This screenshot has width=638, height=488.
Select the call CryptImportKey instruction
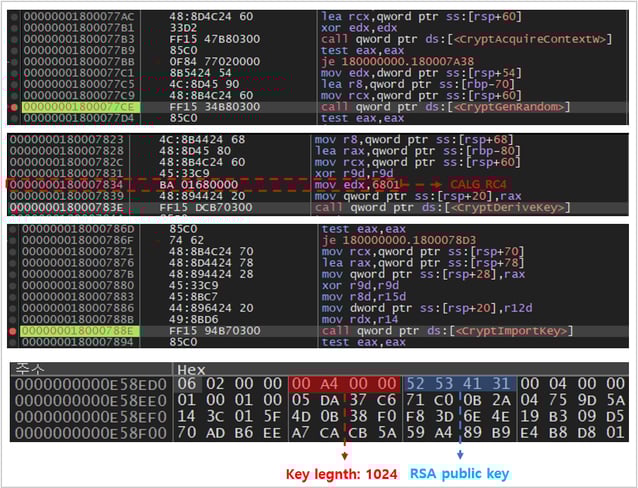[x=447, y=331]
